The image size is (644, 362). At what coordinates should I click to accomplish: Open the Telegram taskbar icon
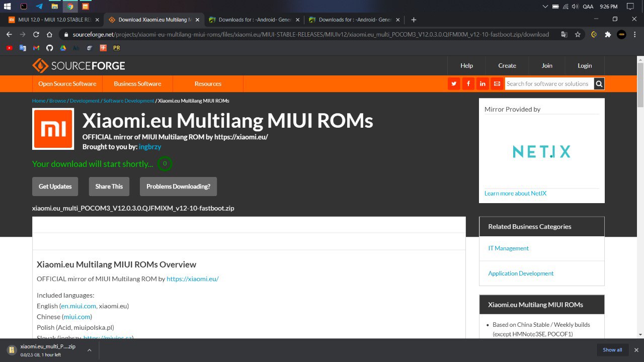coord(39,7)
